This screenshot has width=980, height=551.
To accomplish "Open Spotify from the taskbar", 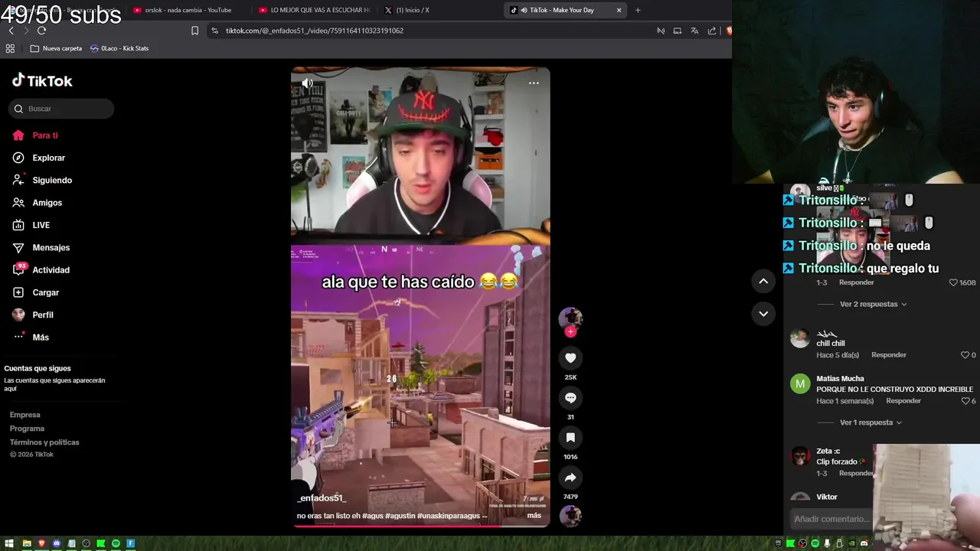I will [x=116, y=543].
